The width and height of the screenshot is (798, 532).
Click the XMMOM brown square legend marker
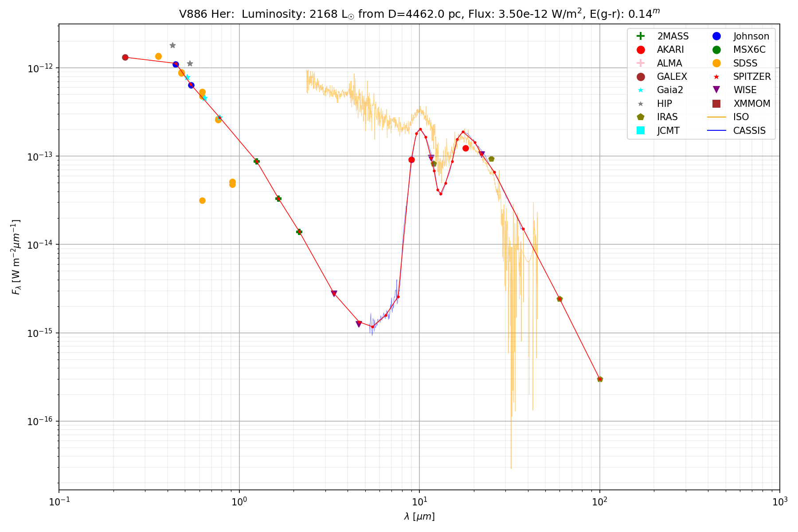(716, 104)
